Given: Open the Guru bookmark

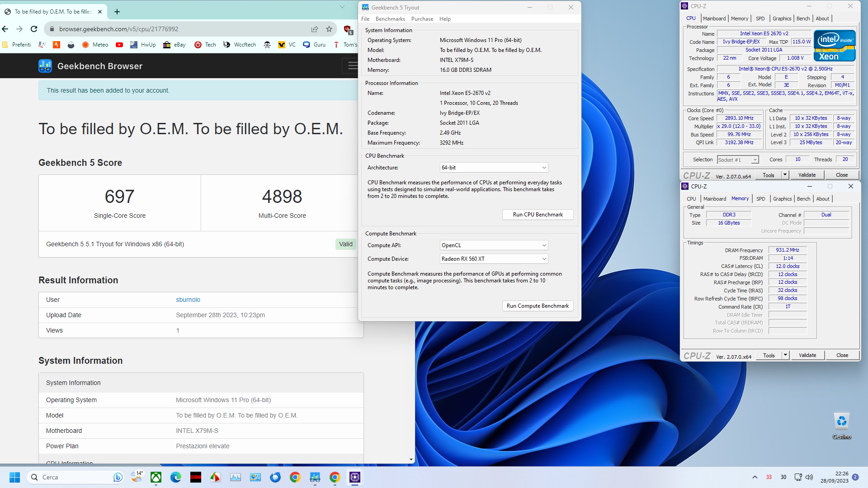Looking at the screenshot, I should [x=314, y=45].
